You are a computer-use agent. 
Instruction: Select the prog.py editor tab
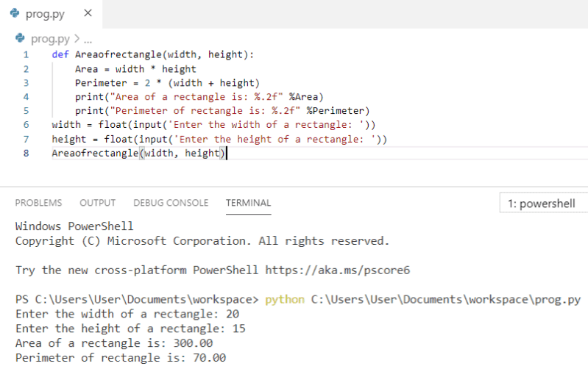(51, 14)
